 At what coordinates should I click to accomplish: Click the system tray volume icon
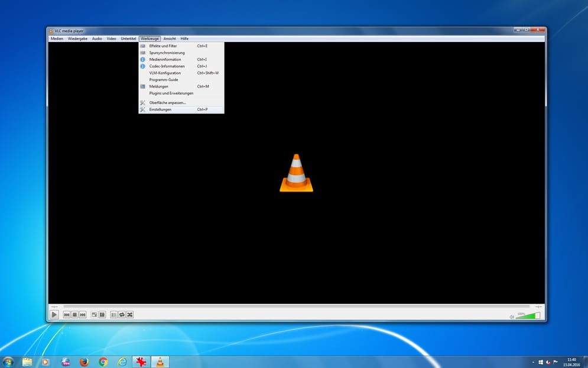click(x=548, y=362)
